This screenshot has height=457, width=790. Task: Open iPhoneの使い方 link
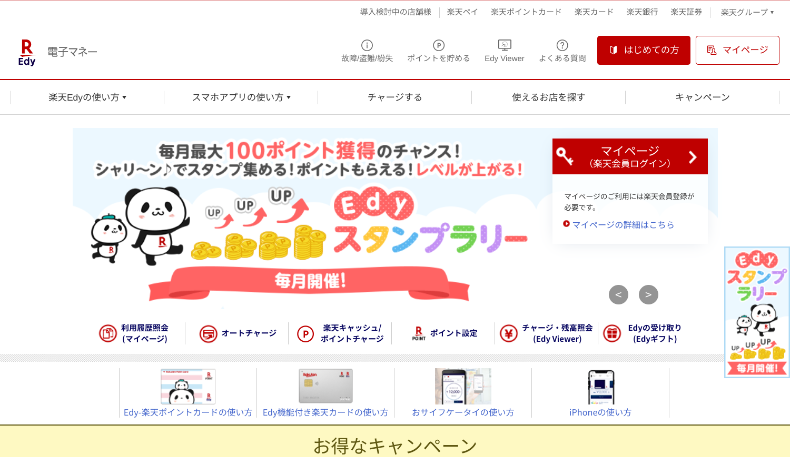600,412
